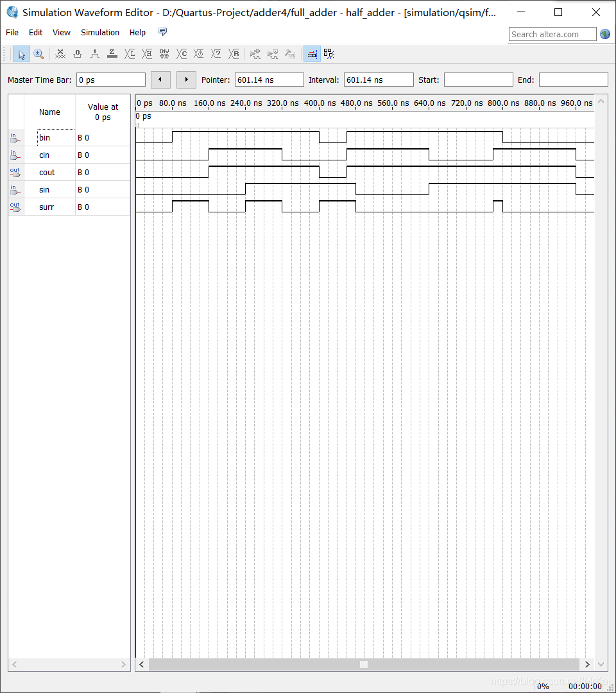This screenshot has height=693, width=616.
Task: Open the Edit menu
Action: (x=35, y=32)
